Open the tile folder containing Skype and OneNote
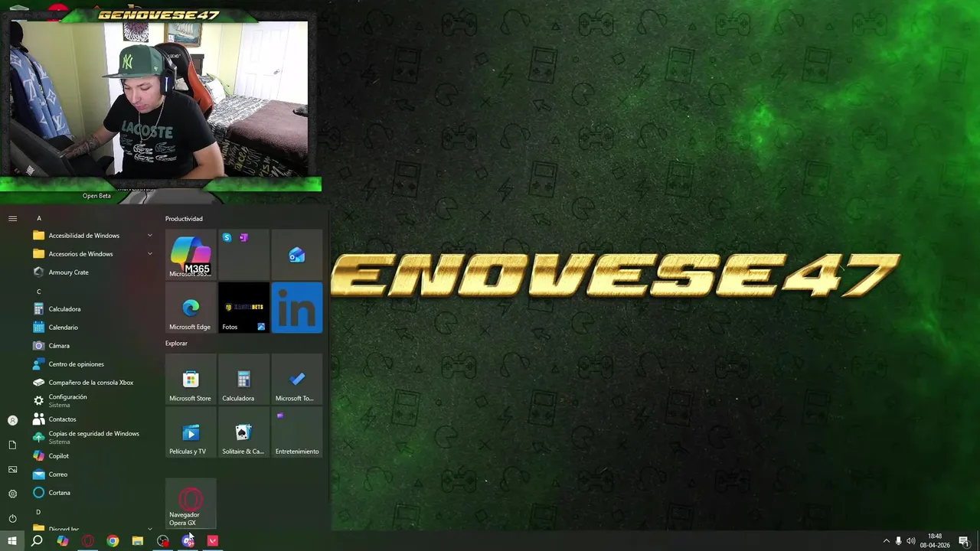 tap(243, 255)
